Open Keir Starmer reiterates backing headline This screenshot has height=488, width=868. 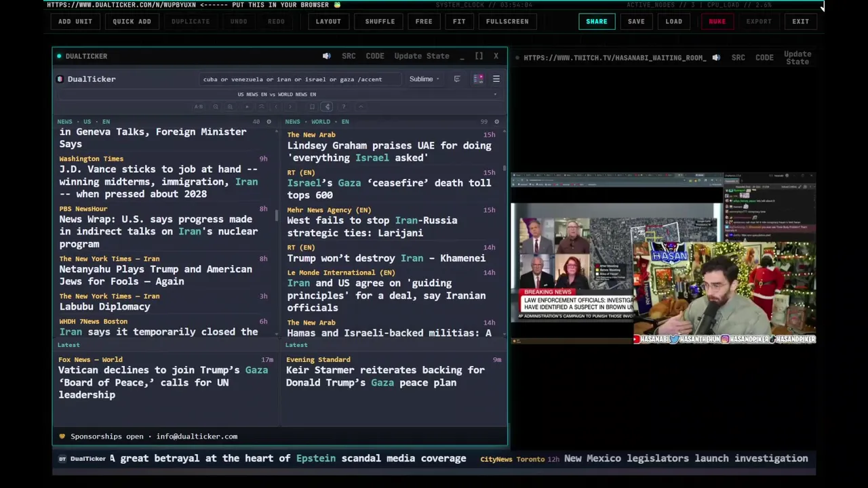click(x=385, y=377)
